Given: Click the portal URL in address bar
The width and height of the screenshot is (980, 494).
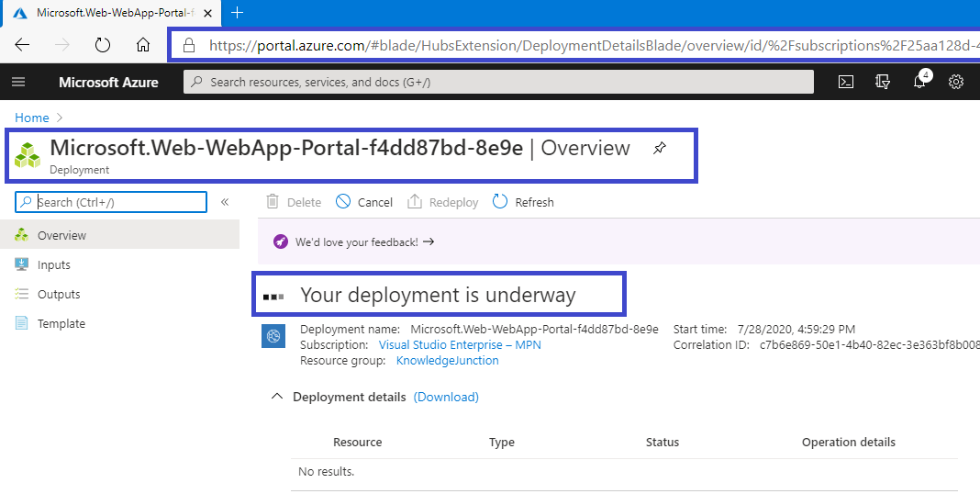Looking at the screenshot, I should click(594, 46).
